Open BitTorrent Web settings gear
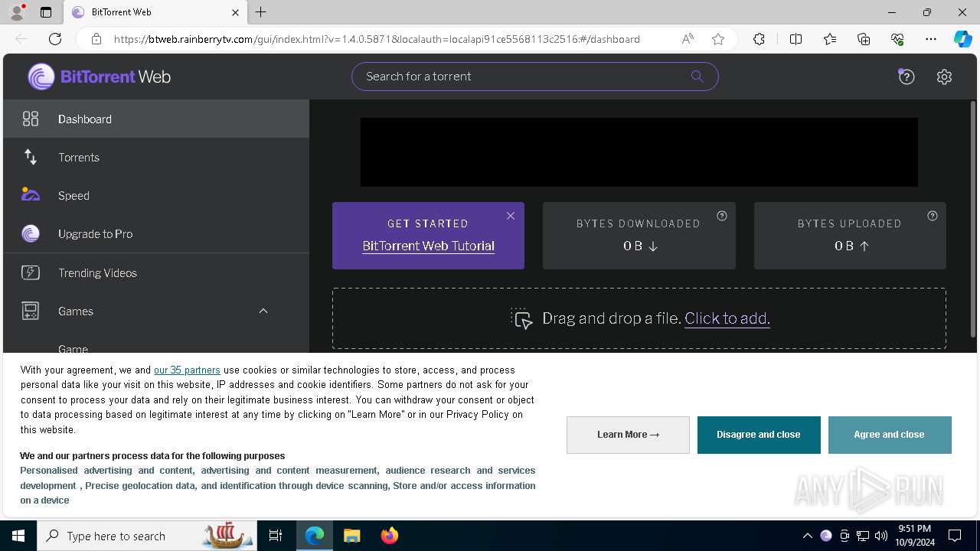This screenshot has width=980, height=551. [944, 77]
